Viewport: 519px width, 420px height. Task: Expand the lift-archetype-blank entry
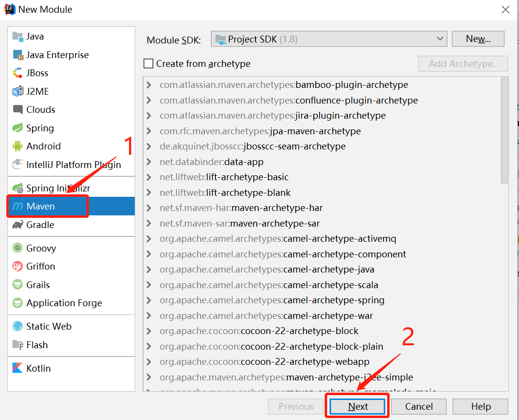tap(149, 192)
